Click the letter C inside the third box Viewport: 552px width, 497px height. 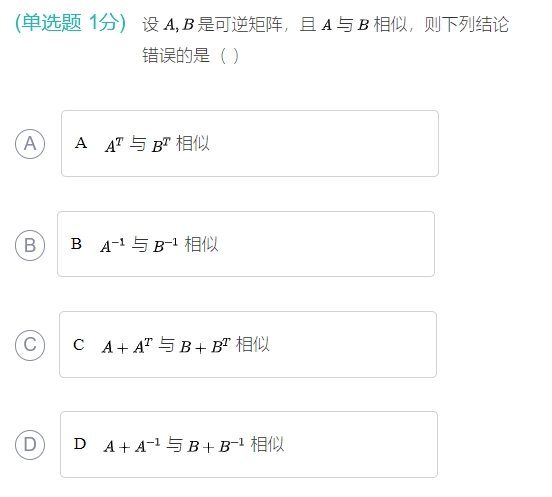click(79, 345)
